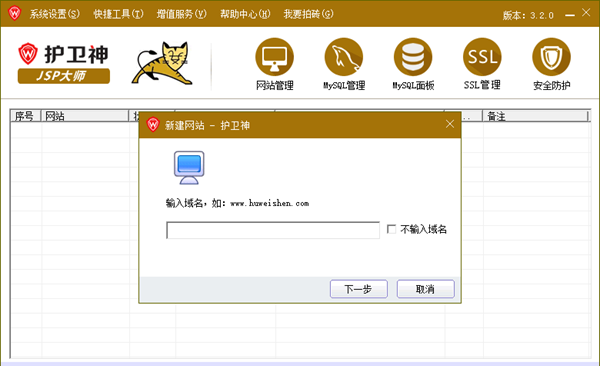Click the 版本: 3.2.0 text

528,16
